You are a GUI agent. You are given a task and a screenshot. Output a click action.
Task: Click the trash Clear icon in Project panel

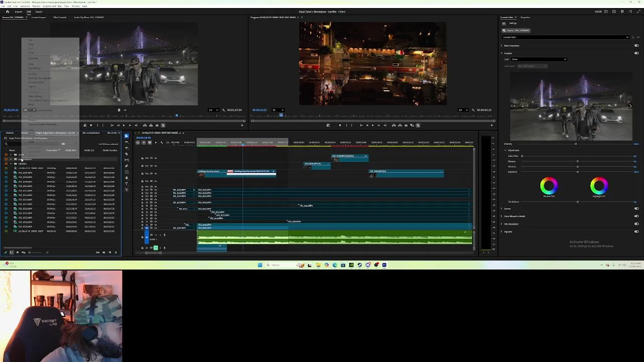[116, 252]
